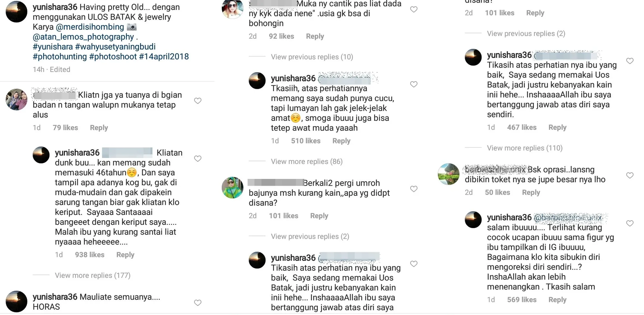
Task: Like the reply with 510 likes
Action: 414,84
